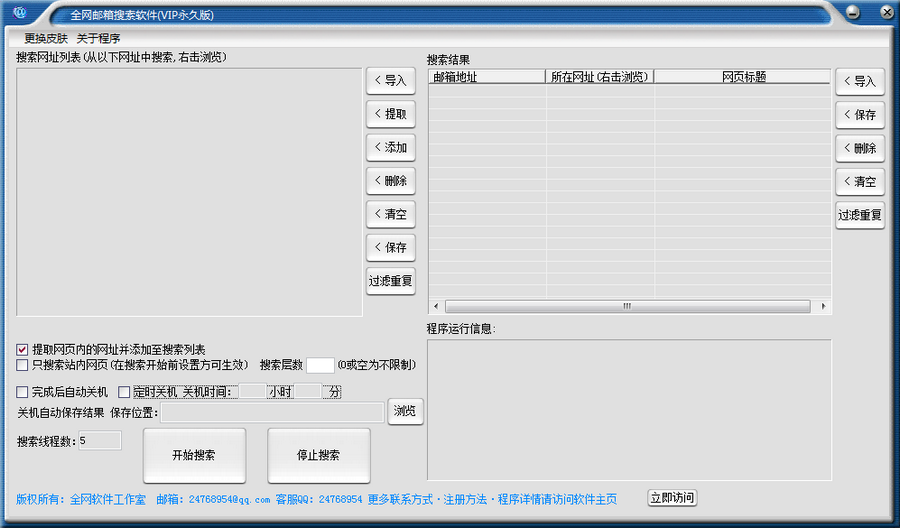This screenshot has width=900, height=528.
Task: Click the 立即访问 button
Action: [x=672, y=498]
